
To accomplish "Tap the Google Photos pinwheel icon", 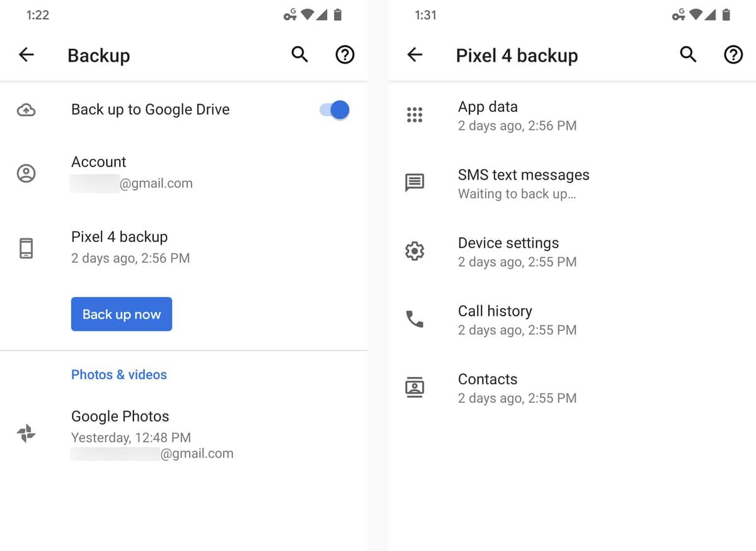I will (x=26, y=434).
